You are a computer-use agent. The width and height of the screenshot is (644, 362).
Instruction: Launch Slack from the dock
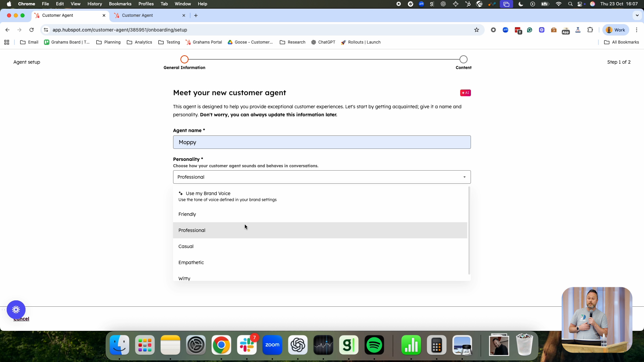247,345
